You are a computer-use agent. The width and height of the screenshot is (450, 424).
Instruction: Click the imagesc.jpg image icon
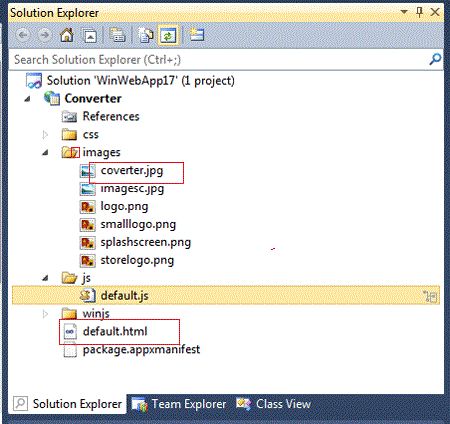click(x=87, y=189)
